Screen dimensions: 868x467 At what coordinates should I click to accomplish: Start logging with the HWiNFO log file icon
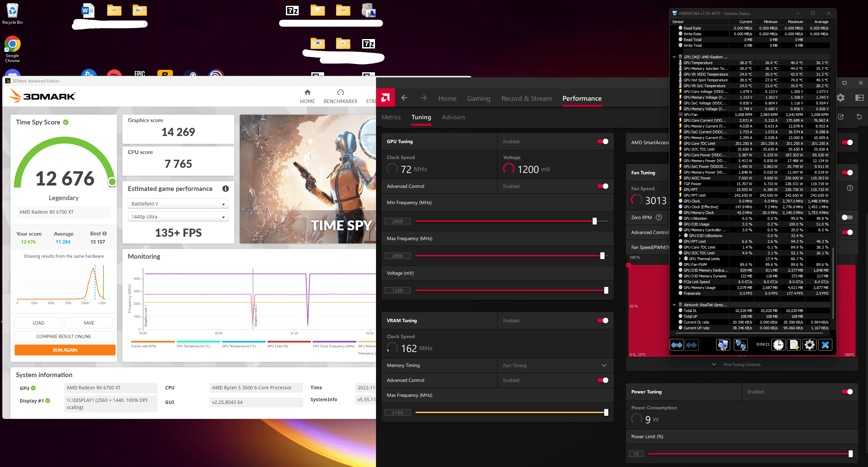[794, 345]
